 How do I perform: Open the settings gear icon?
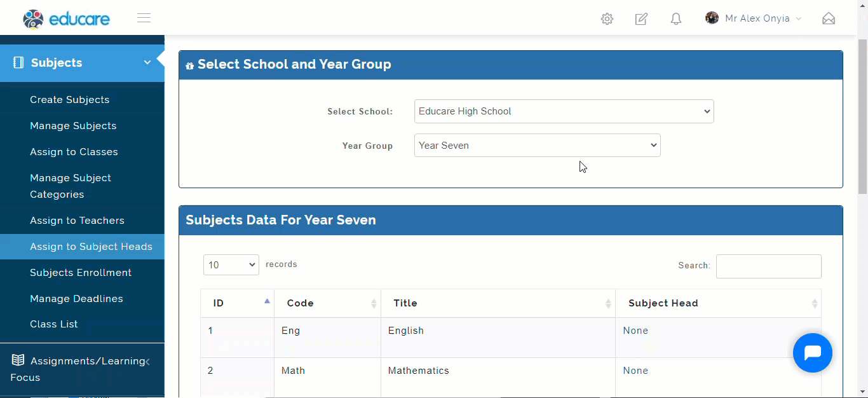[x=607, y=19]
